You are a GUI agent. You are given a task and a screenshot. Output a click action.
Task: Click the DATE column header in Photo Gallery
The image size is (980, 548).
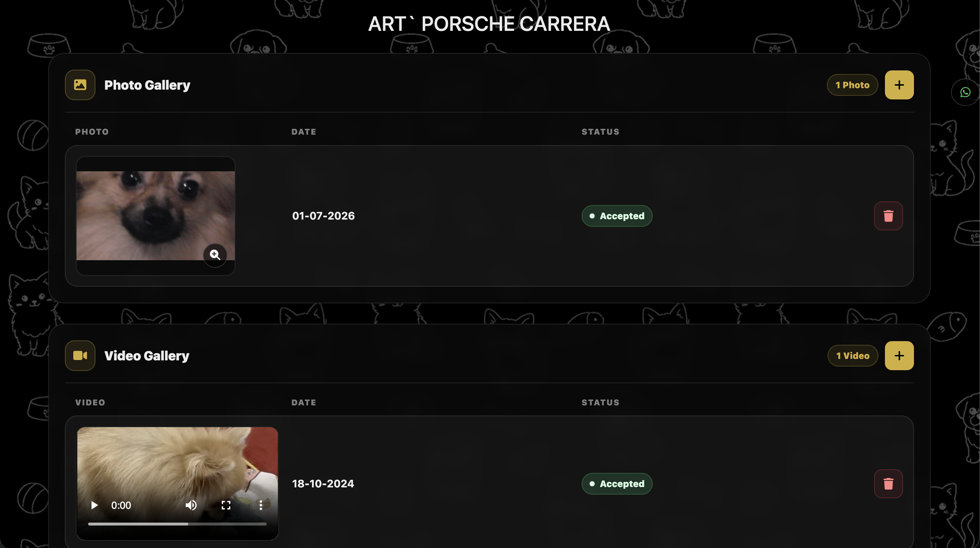[x=304, y=132]
